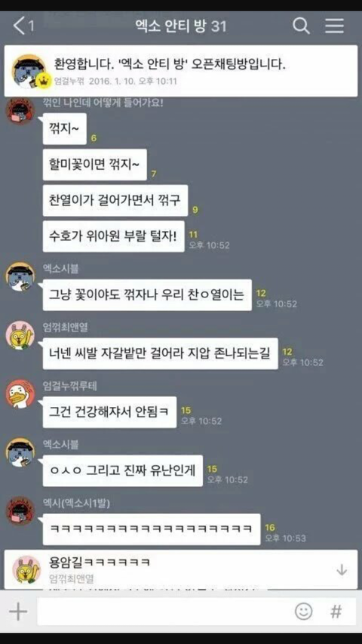
Task: Tap the plus attachment icon
Action: tap(18, 612)
